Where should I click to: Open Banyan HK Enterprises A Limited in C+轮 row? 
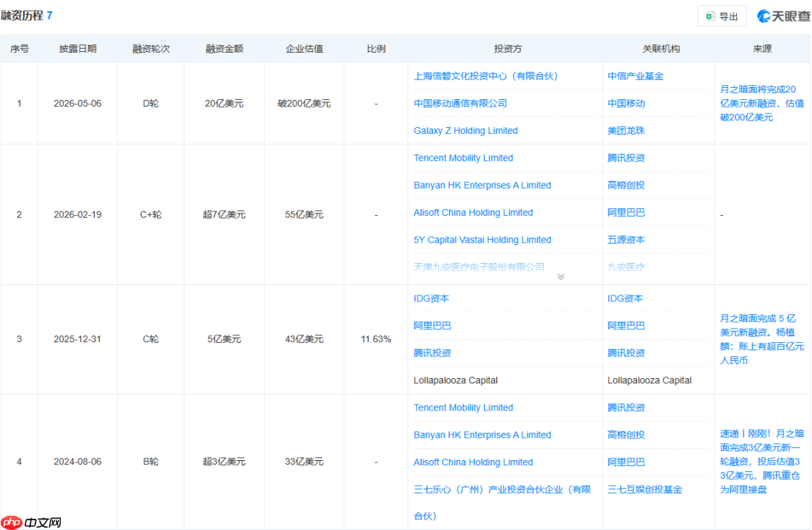tap(482, 185)
